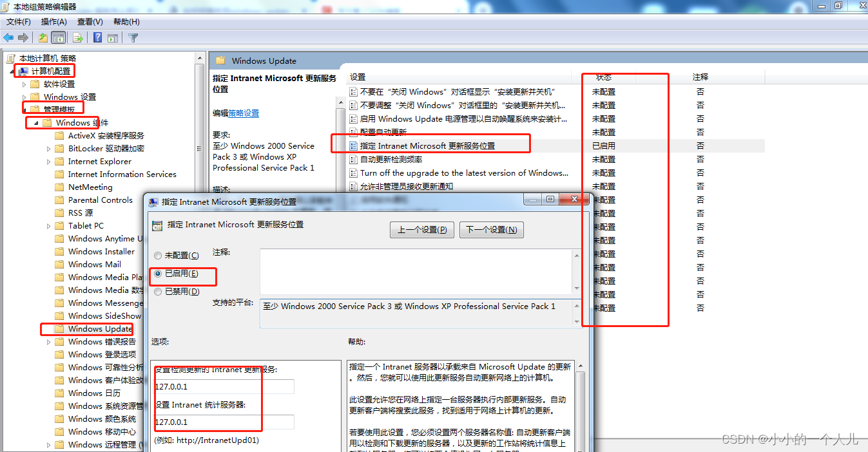Expand the Windows 错误报告 tree node
Image resolution: width=868 pixels, height=452 pixels.
(x=49, y=342)
